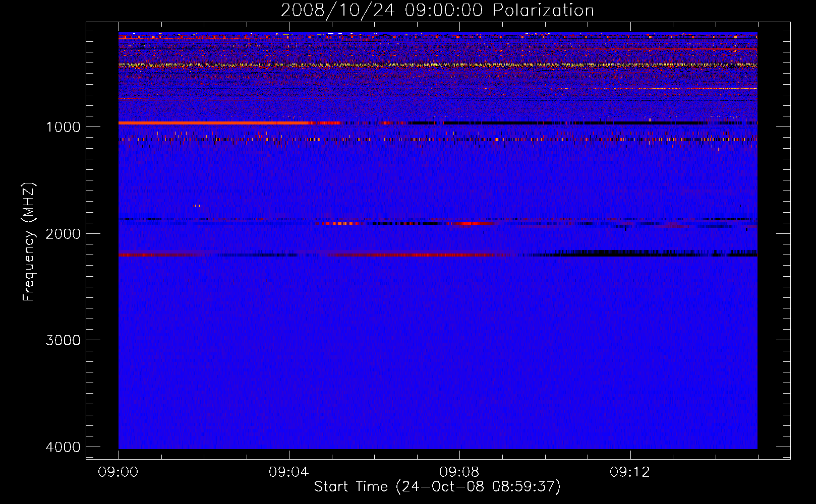
Task: Click the 1000 frequency tick label
Action: click(63, 127)
